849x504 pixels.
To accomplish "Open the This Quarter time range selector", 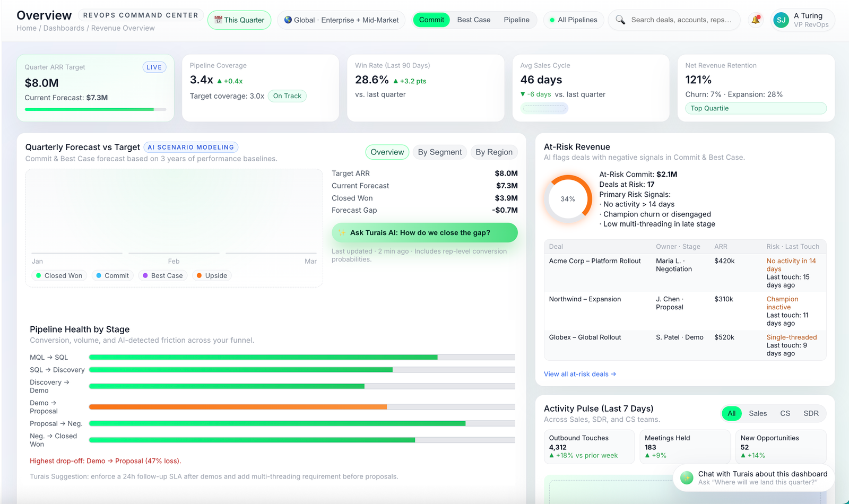I will pyautogui.click(x=239, y=20).
